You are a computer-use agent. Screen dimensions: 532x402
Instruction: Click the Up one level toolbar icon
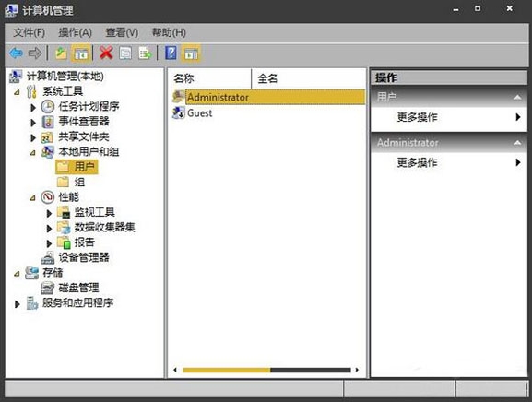(61, 53)
